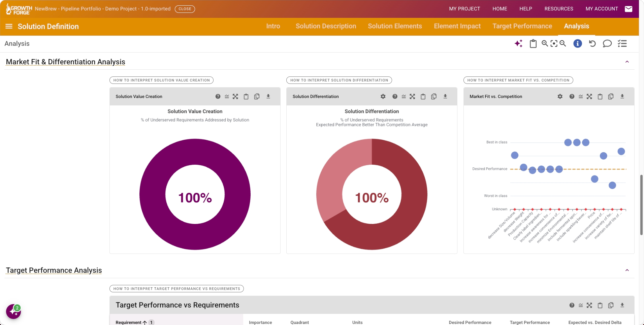Click clipboard icon on Solution Value Creation card

[x=246, y=97]
